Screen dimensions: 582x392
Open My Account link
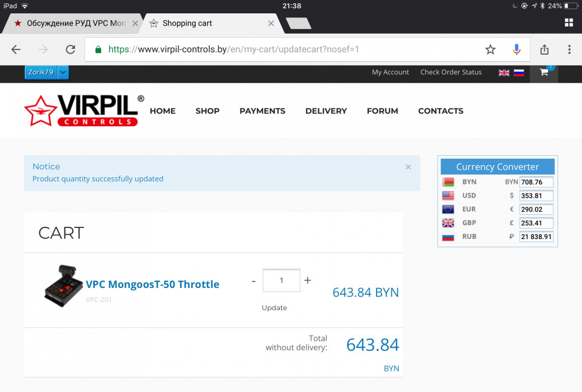pyautogui.click(x=390, y=72)
